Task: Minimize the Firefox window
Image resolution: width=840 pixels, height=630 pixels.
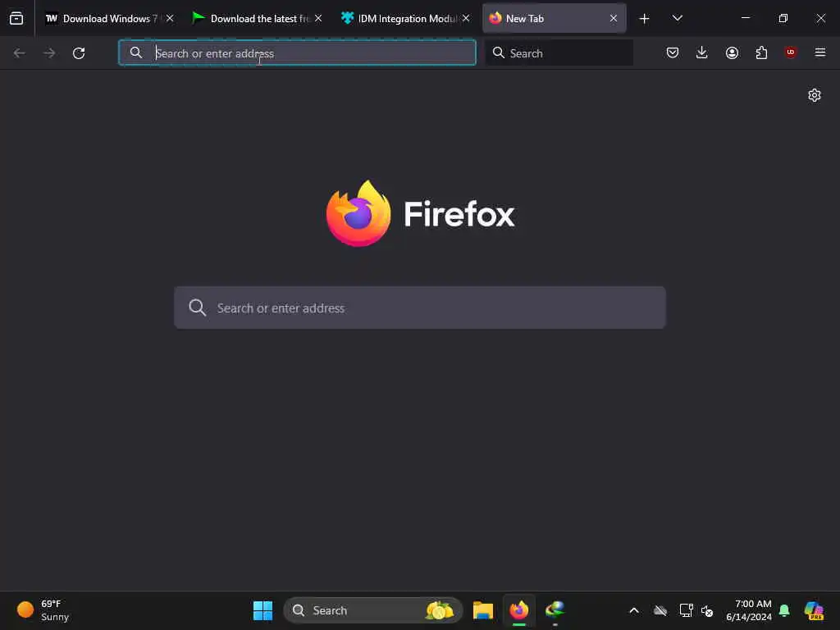Action: (x=745, y=18)
